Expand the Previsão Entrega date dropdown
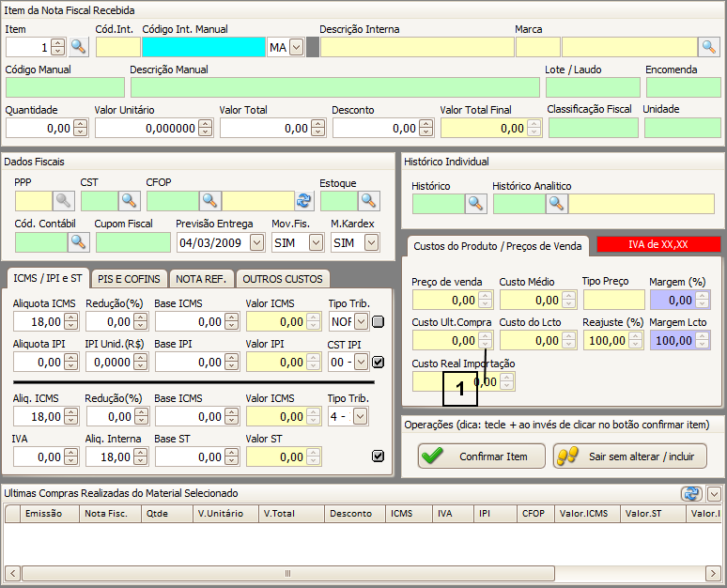This screenshot has width=727, height=588. point(256,242)
